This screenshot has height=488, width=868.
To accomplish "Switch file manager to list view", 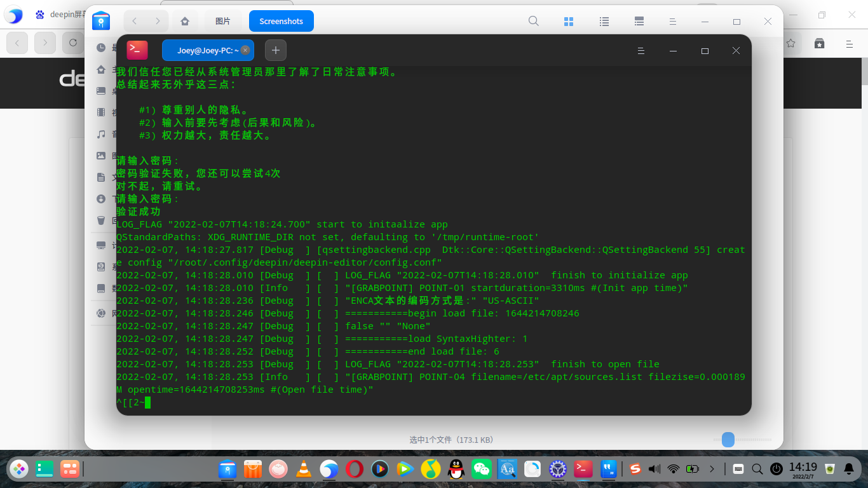I will pos(604,22).
